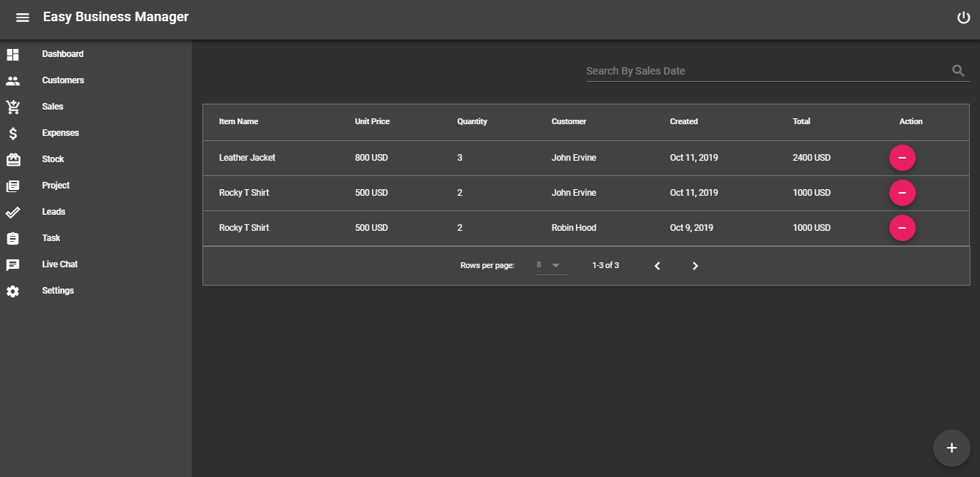Open Live Chat via the chat bubble icon
This screenshot has width=980, height=477.
pos(12,264)
